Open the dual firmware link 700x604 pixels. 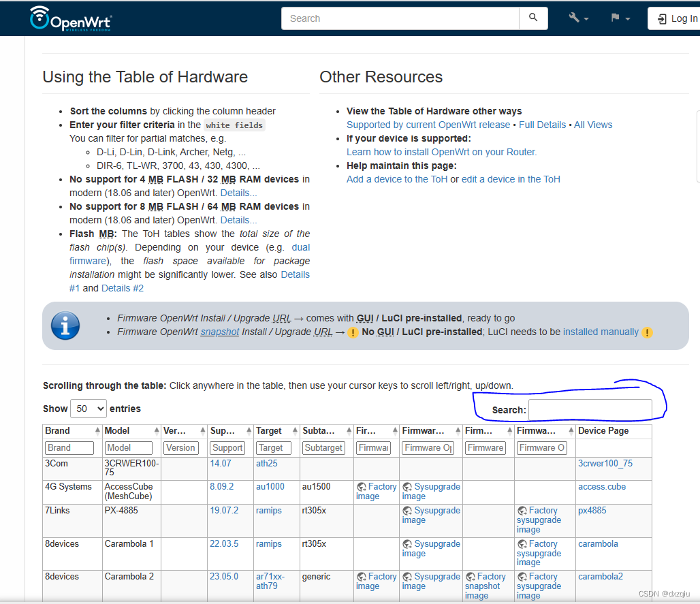point(300,247)
